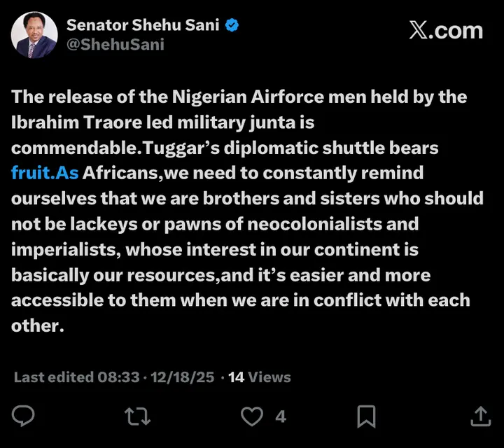504x448 pixels.
Task: Open the @ShehuSani handle link
Action: 115,45
